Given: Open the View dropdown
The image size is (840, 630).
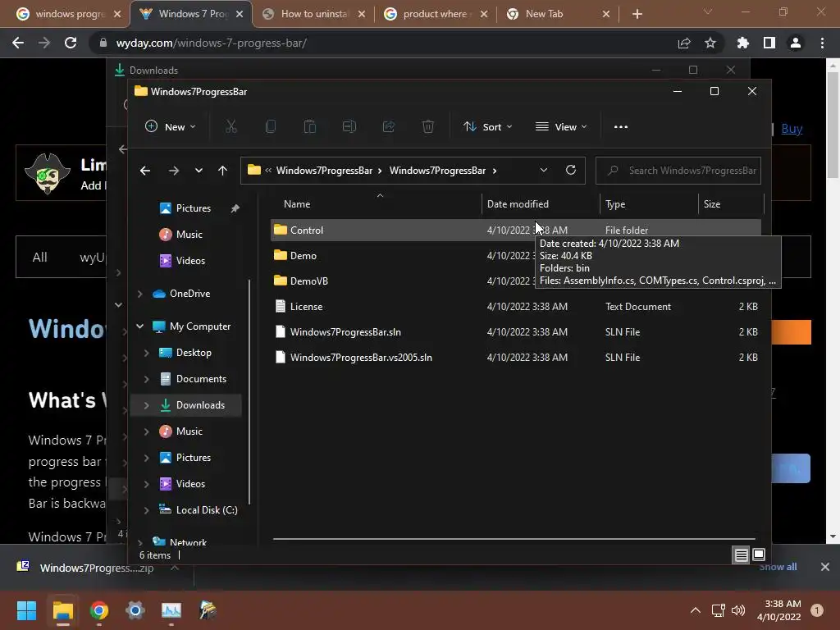Looking at the screenshot, I should (561, 127).
